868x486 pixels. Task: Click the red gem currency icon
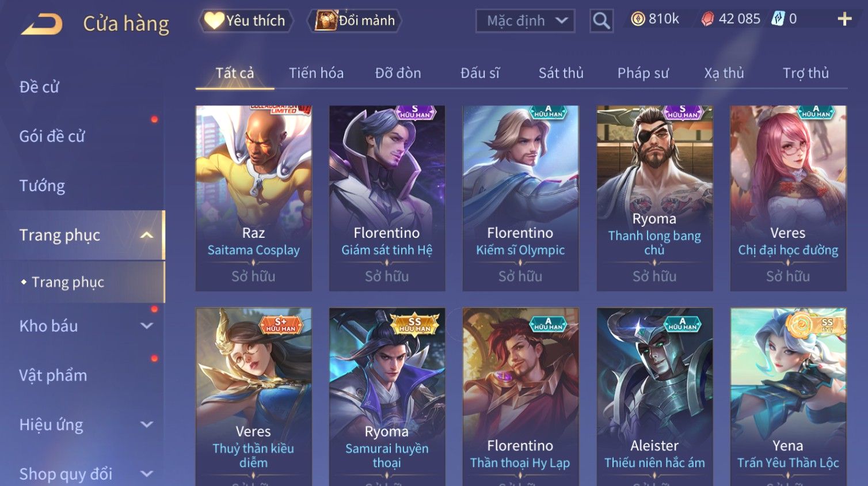coord(707,19)
